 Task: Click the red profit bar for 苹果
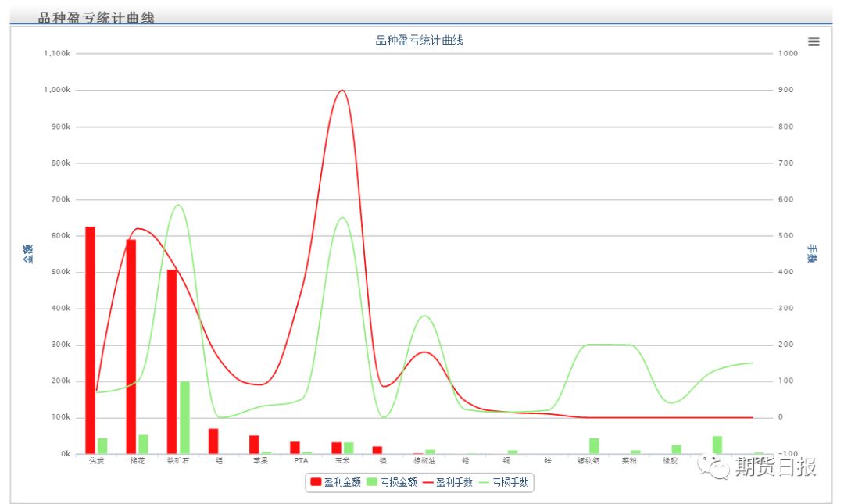[x=254, y=445]
